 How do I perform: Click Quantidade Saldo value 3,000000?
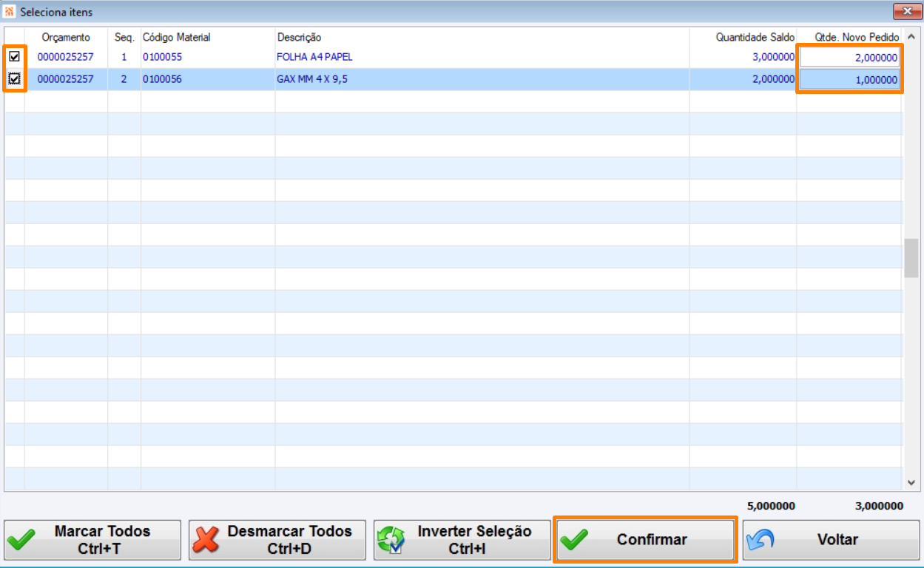(x=774, y=57)
